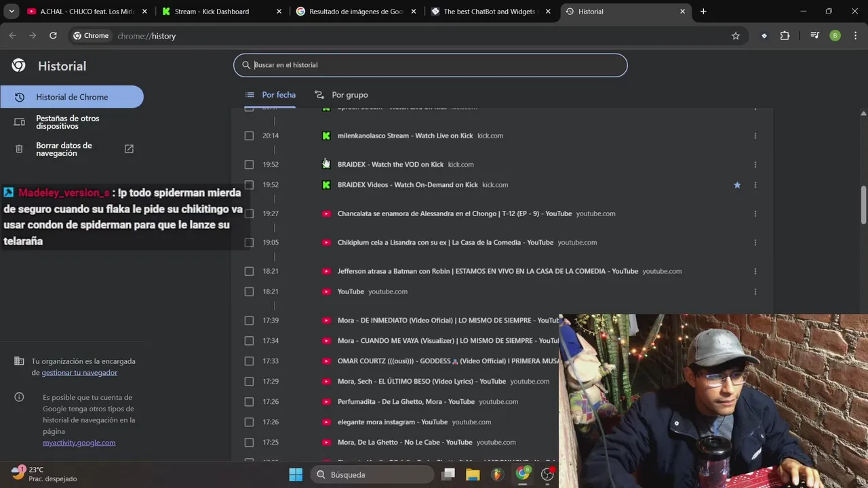Open Chancalata se enamora de Alessandra link

454,213
